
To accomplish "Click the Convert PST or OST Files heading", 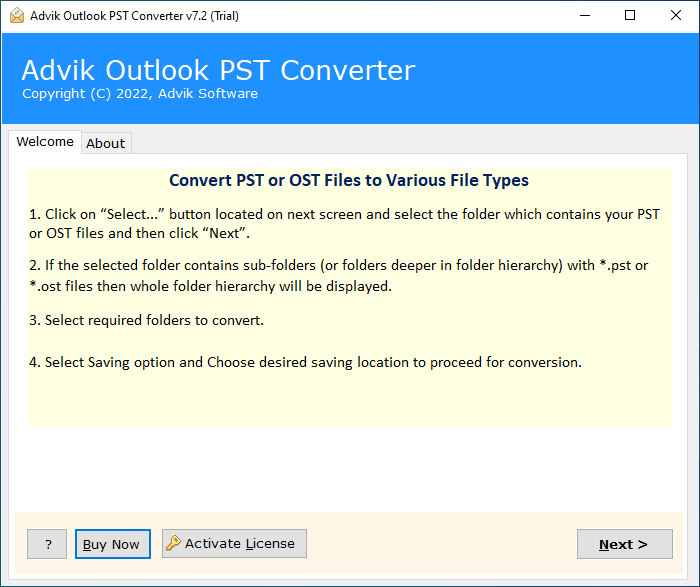I will click(x=349, y=181).
